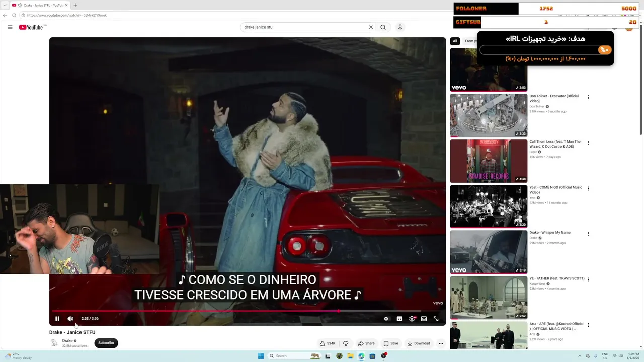Download the video
Viewport: 644px width, 362px height.
[419, 343]
